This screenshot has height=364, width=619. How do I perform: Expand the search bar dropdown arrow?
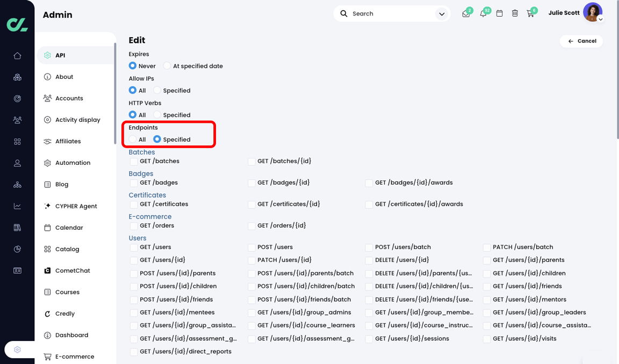pos(442,13)
